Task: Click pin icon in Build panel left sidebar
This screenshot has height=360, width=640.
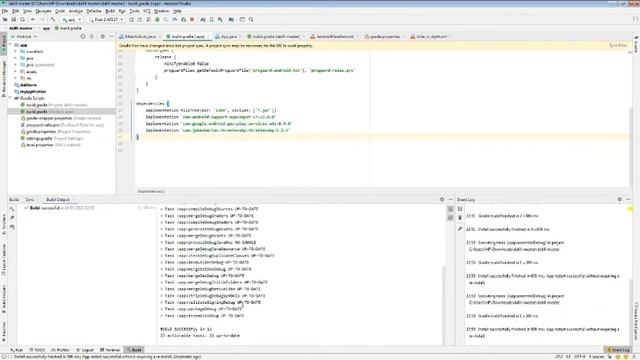Action: click(x=12, y=218)
